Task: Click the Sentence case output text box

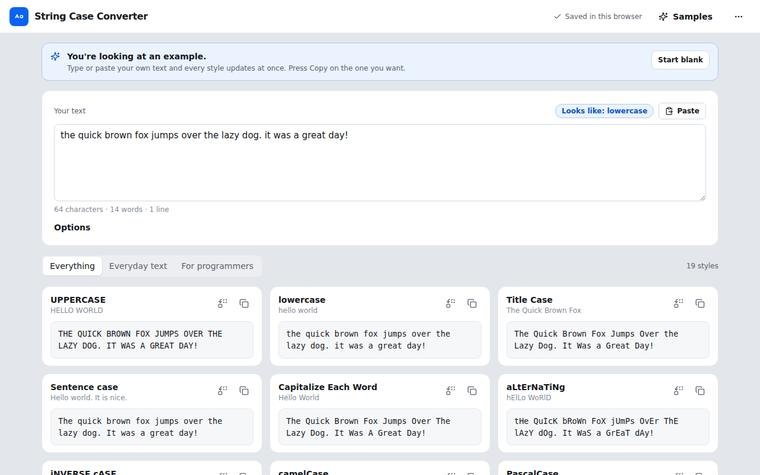Action: tap(152, 427)
